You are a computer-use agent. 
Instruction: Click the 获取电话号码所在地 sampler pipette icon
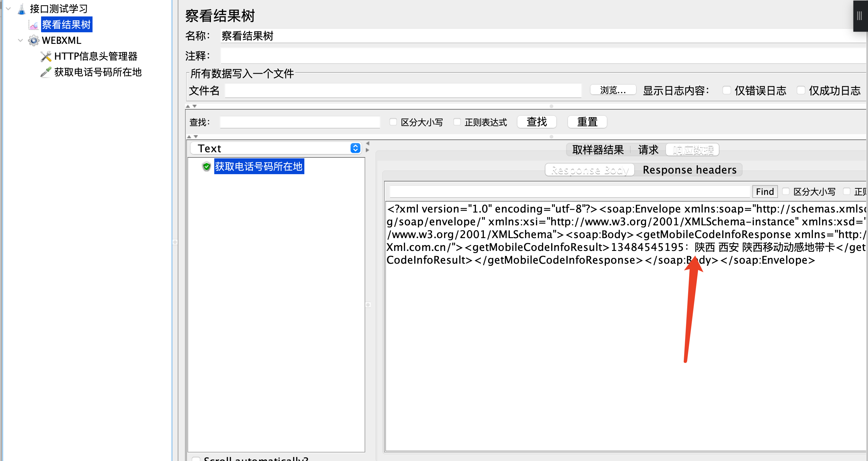[x=46, y=72]
